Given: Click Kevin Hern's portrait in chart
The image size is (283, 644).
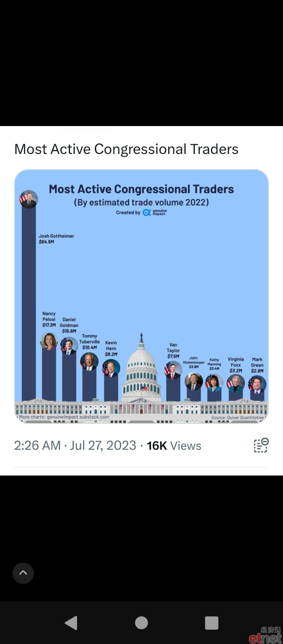Looking at the screenshot, I should tap(111, 369).
